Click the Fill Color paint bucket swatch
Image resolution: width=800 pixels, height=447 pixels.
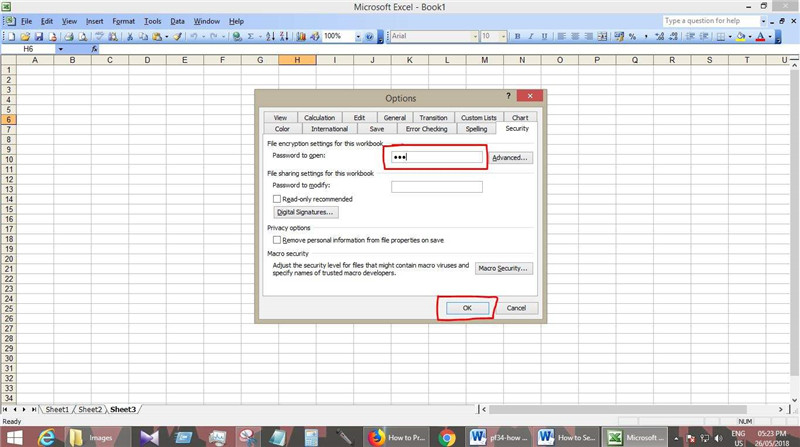pyautogui.click(x=741, y=36)
